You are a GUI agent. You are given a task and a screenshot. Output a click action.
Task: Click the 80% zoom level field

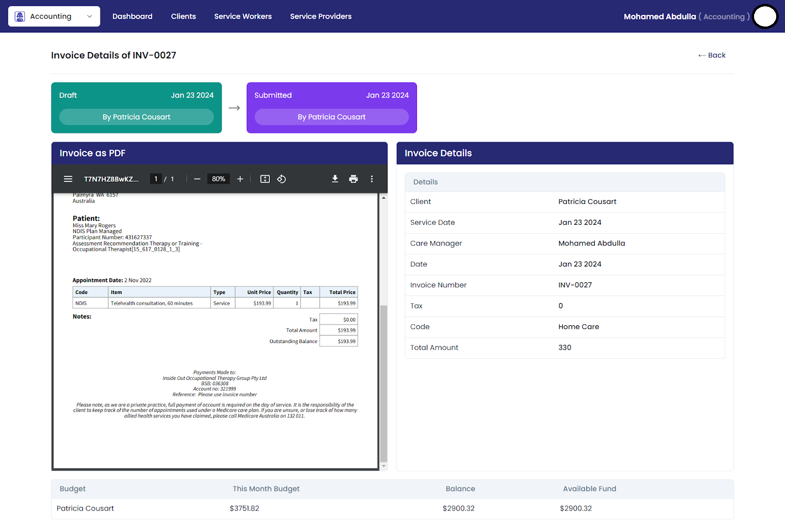[219, 179]
